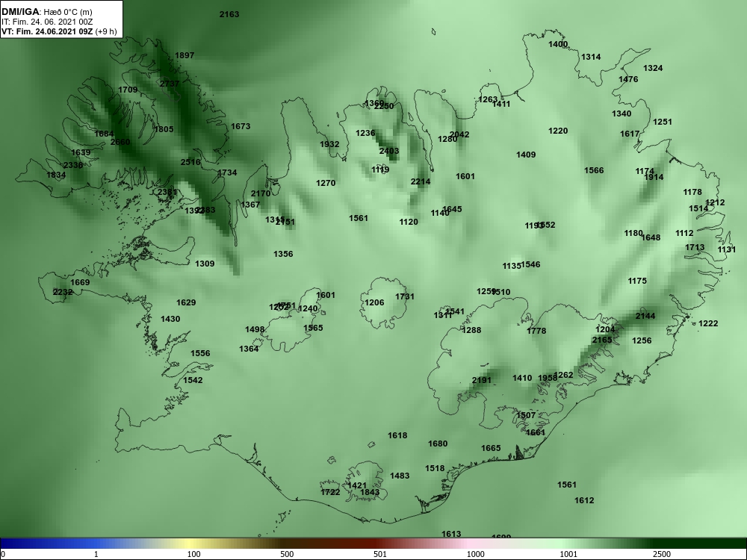
Task: Click the map value 1220
Action: [x=558, y=131]
